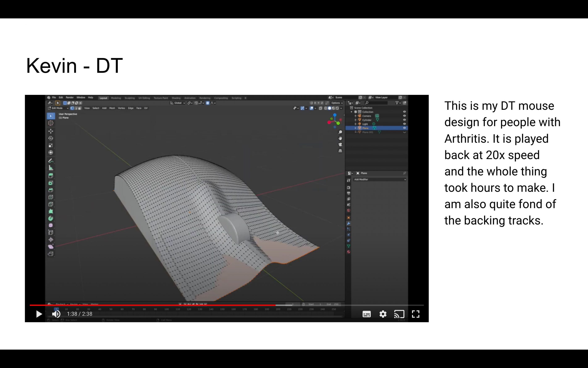Switch to wireframe viewport shading
The height and width of the screenshot is (368, 588).
pyautogui.click(x=325, y=108)
